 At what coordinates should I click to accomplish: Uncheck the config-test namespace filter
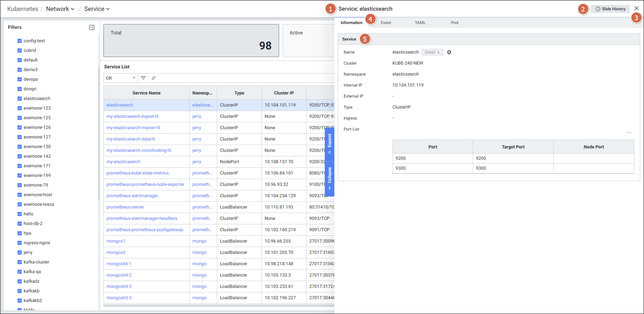[x=20, y=41]
